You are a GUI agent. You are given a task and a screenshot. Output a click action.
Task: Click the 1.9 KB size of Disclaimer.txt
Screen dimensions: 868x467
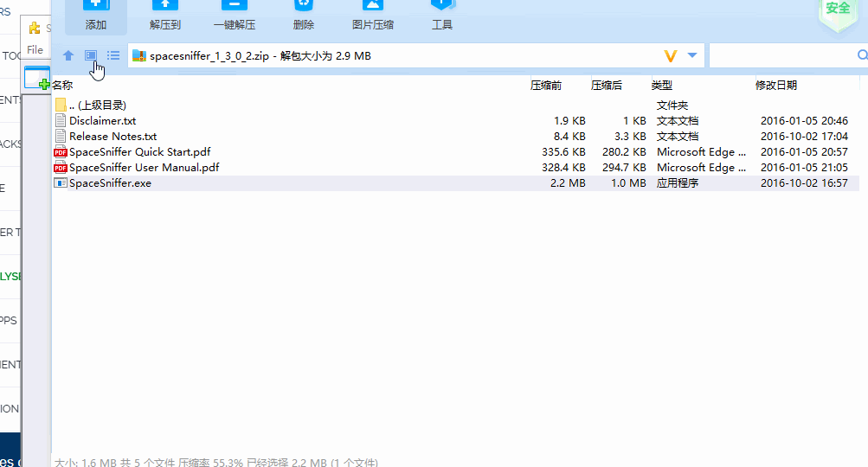click(569, 120)
